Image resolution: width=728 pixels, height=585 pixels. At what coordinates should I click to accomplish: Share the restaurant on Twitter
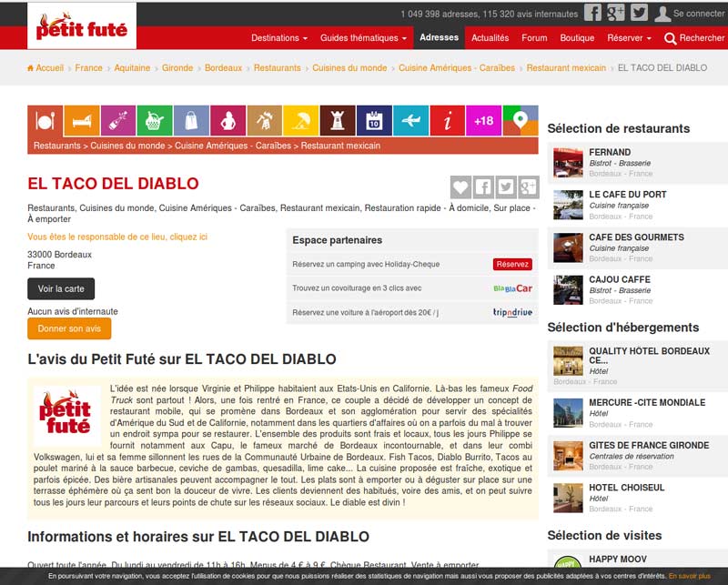click(506, 187)
